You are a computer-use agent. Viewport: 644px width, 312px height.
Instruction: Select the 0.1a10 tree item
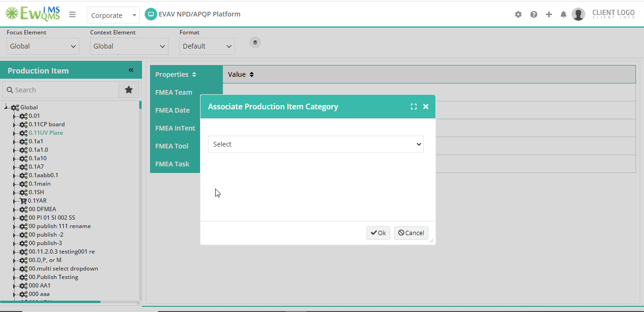tap(38, 158)
